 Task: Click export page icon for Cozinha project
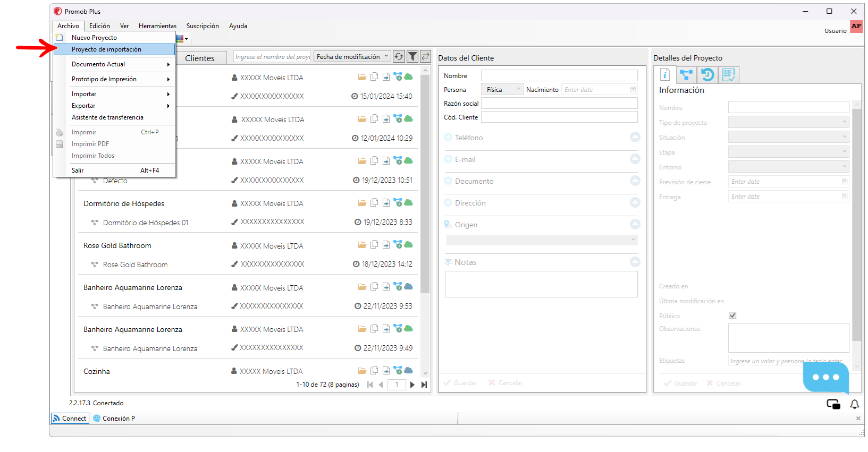point(386,370)
